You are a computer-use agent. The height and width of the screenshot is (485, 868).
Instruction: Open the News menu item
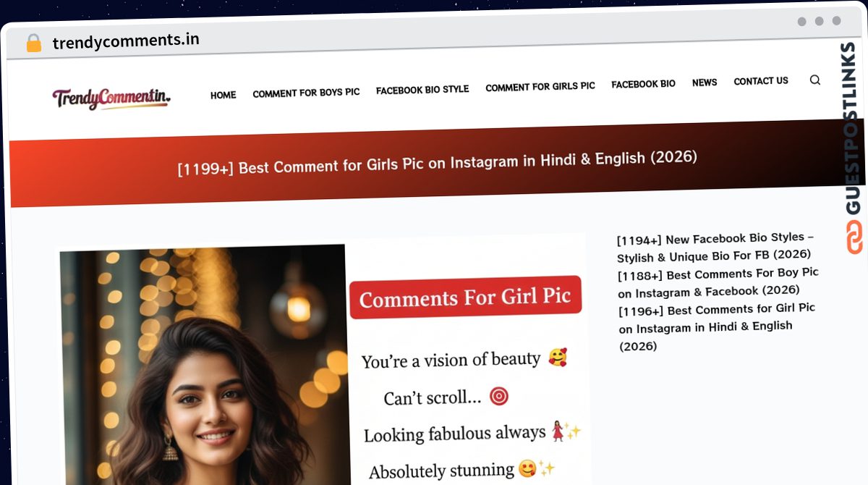point(705,83)
